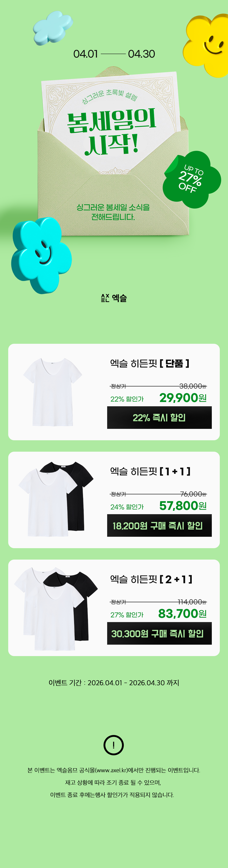Screen dimensions: 228x868
Task: Click the www.axel.kr official mall notice text
Action: [114, 770]
